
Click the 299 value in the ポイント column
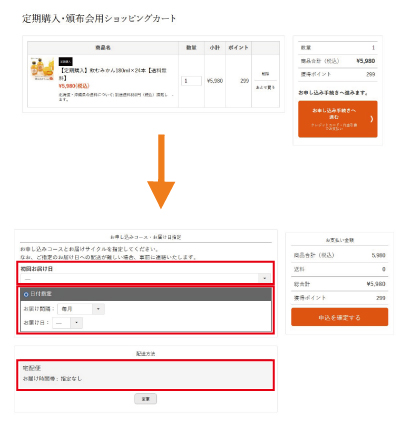[245, 81]
